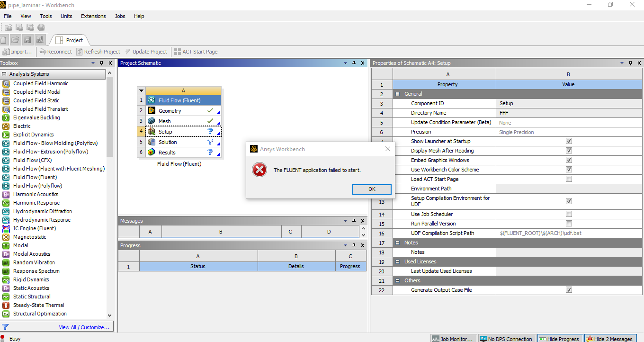The image size is (644, 342).
Task: Open the File menu
Action: coord(8,16)
